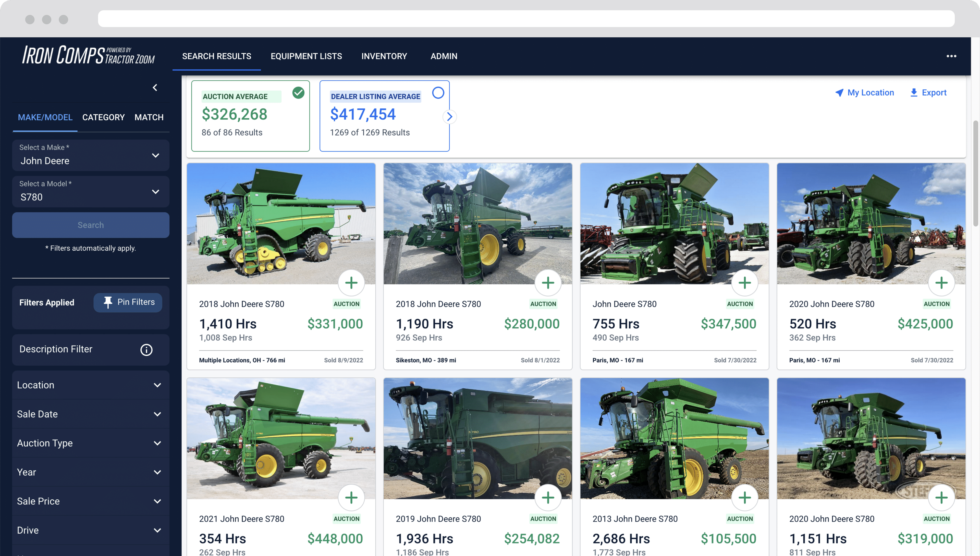Open the Select a Model dropdown
This screenshot has height=556, width=980.
(x=91, y=191)
